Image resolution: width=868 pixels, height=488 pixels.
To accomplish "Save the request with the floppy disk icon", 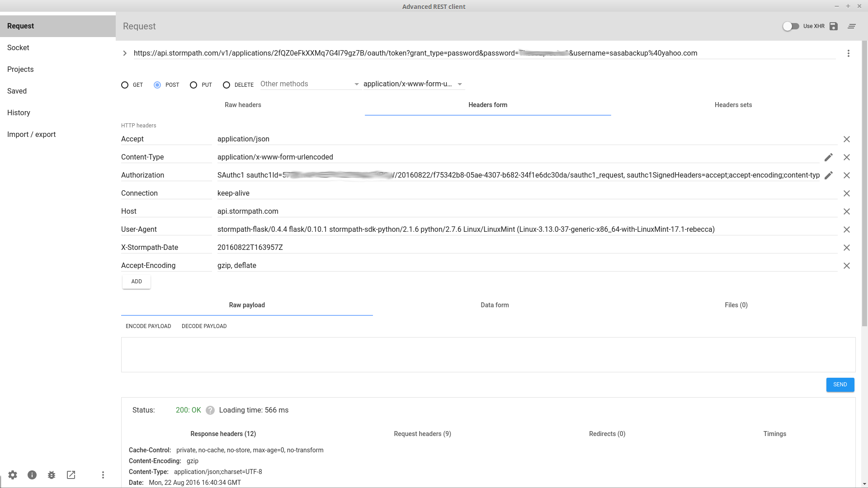I will (x=834, y=26).
